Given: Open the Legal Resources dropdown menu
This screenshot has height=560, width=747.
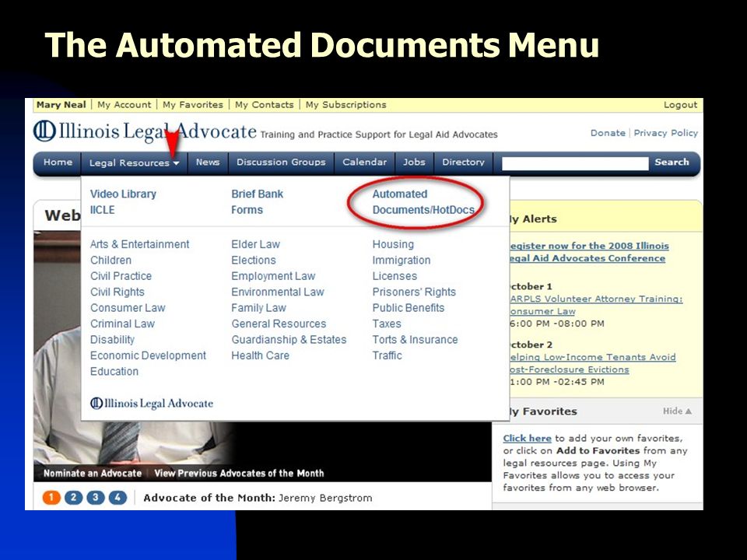Looking at the screenshot, I should pos(134,163).
